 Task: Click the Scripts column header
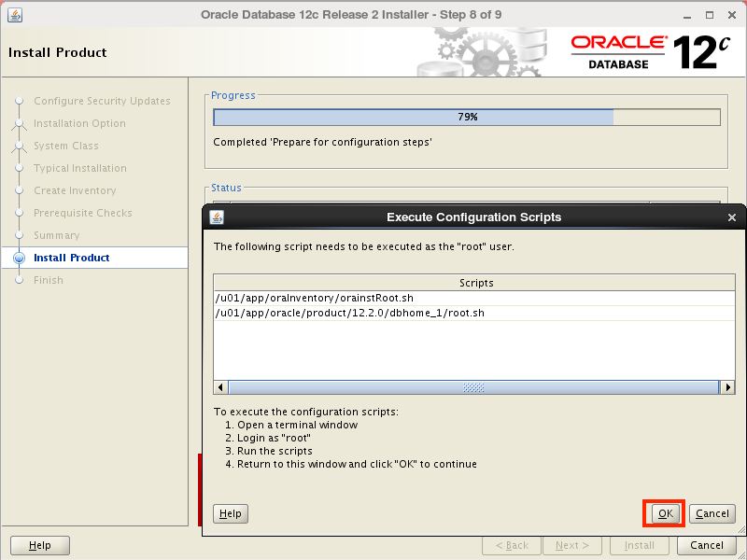coord(474,283)
